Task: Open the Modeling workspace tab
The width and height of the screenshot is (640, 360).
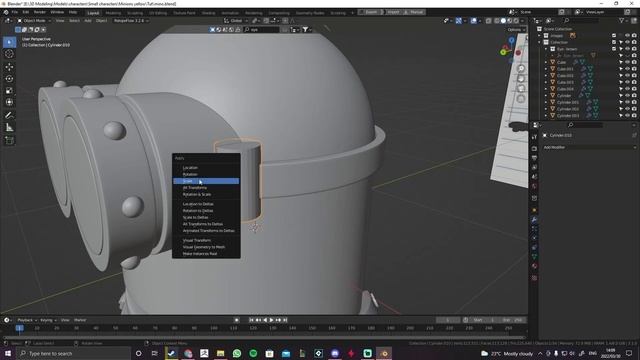Action: (x=113, y=13)
